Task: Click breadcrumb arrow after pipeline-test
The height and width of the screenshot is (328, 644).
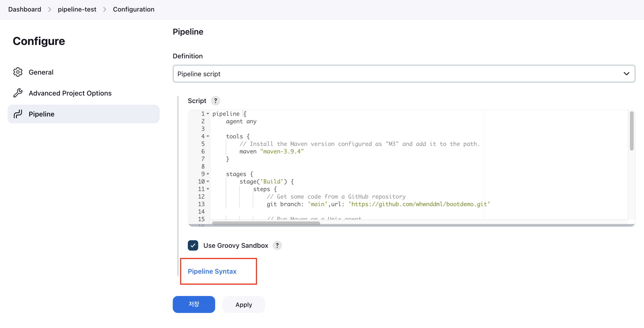Action: pos(105,9)
